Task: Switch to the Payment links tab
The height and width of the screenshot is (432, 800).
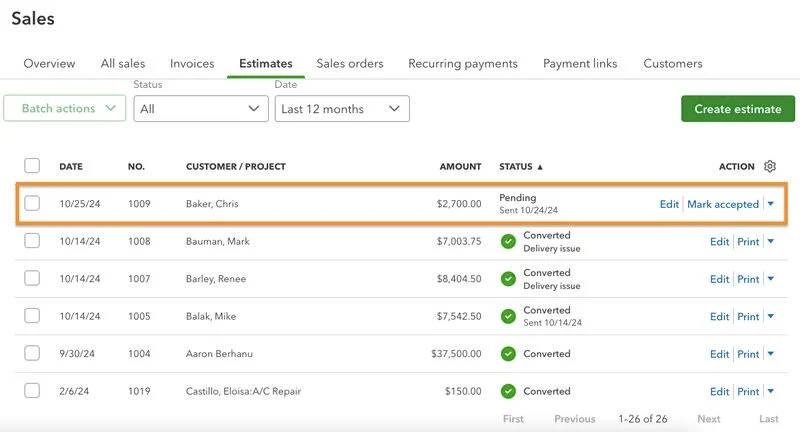Action: [580, 63]
